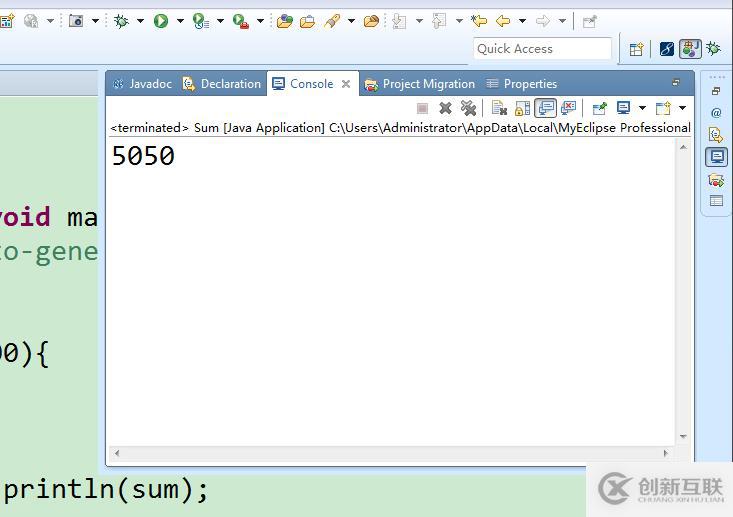Click the green Run button in toolbar

(161, 21)
